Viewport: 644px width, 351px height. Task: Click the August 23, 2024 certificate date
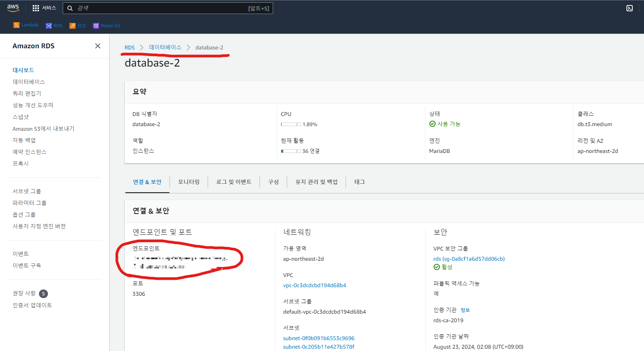(x=478, y=347)
